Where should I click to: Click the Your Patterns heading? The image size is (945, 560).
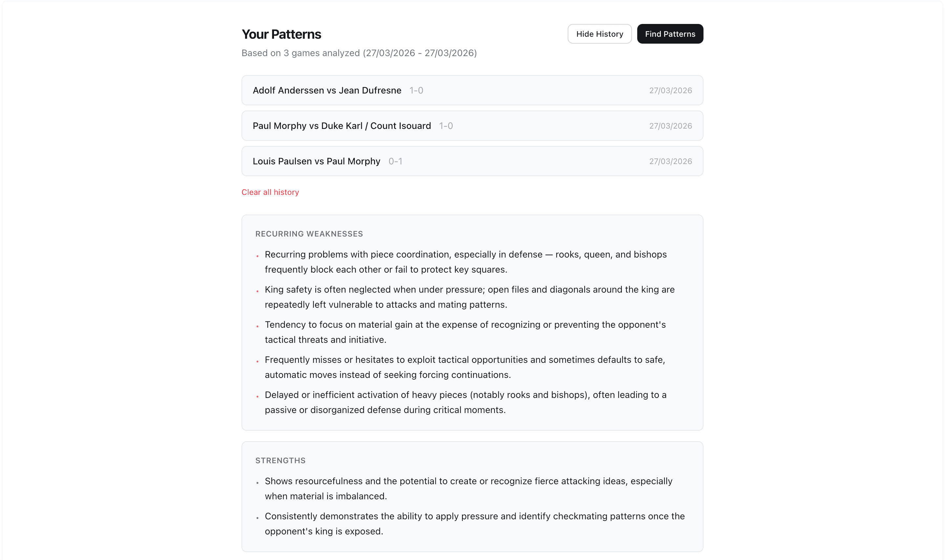click(281, 34)
